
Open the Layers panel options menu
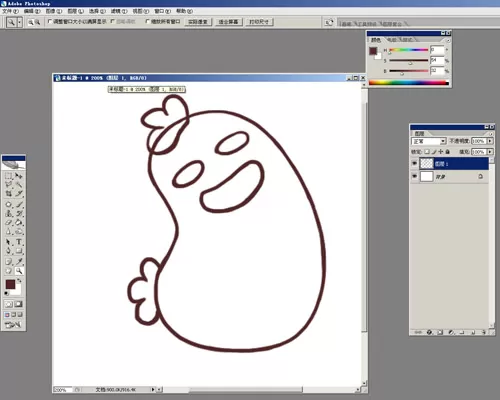[x=491, y=134]
